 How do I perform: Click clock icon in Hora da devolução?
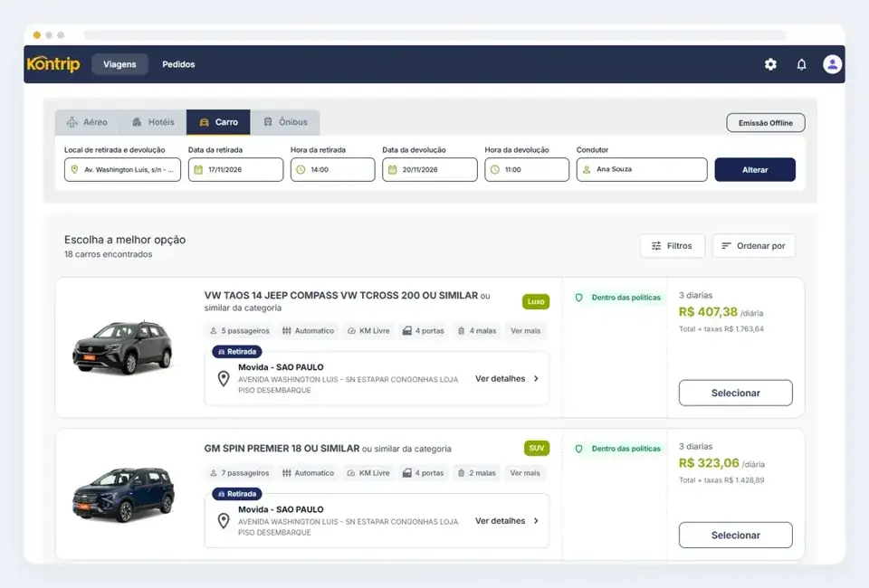pyautogui.click(x=495, y=169)
